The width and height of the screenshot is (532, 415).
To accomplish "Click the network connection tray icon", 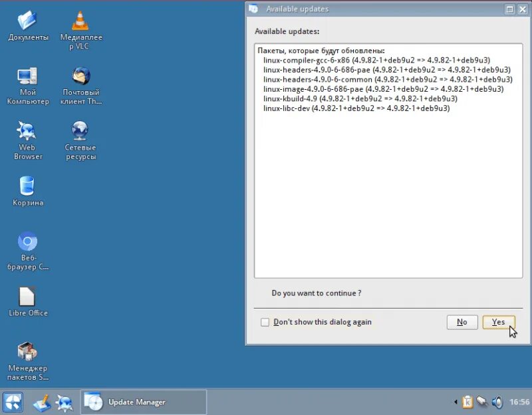I will [482, 402].
